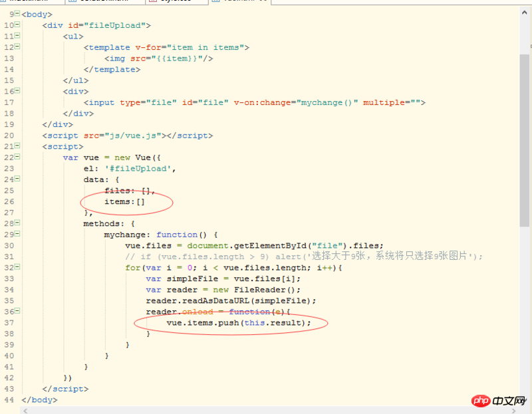Click line number 38 in the gutter
The height and width of the screenshot is (414, 532).
tap(9, 334)
